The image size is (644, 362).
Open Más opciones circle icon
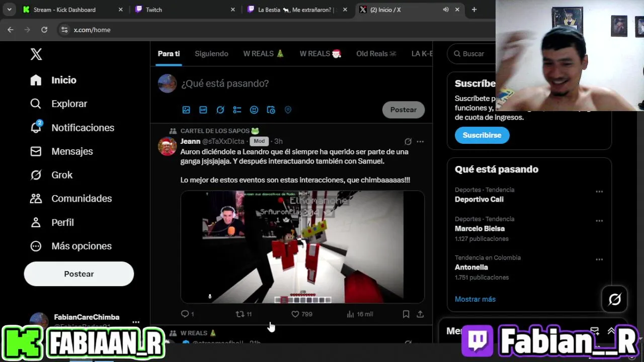(x=36, y=246)
